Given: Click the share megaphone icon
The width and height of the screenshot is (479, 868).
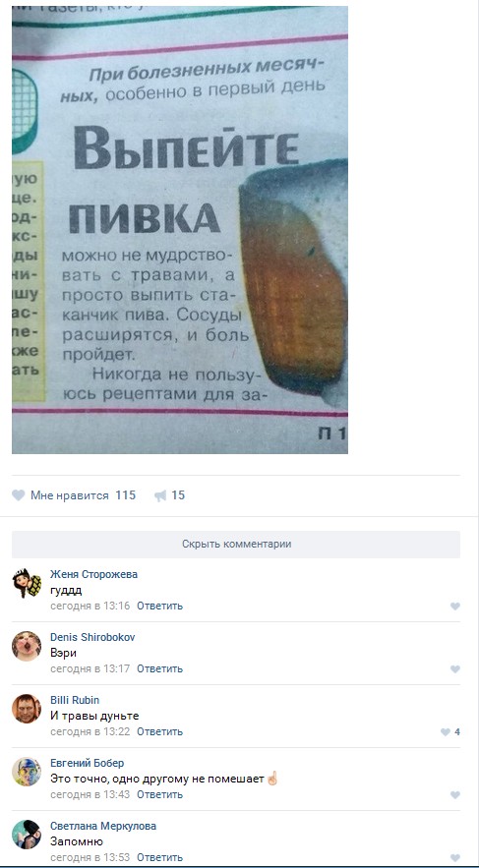Looking at the screenshot, I should tap(160, 495).
